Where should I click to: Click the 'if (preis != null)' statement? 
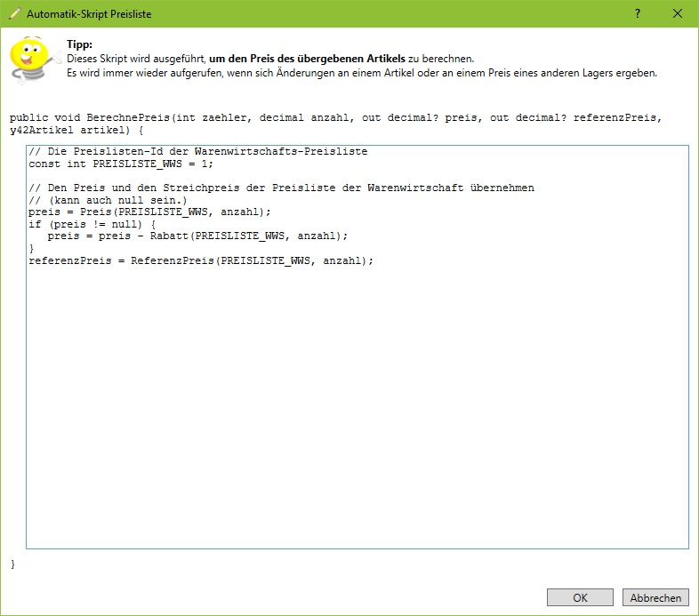point(92,225)
